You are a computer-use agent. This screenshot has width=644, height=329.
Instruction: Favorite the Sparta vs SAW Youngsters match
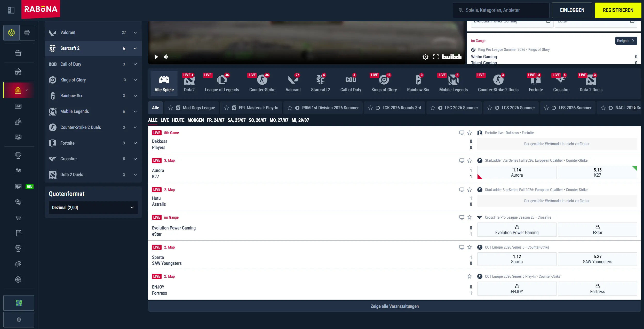tap(470, 247)
